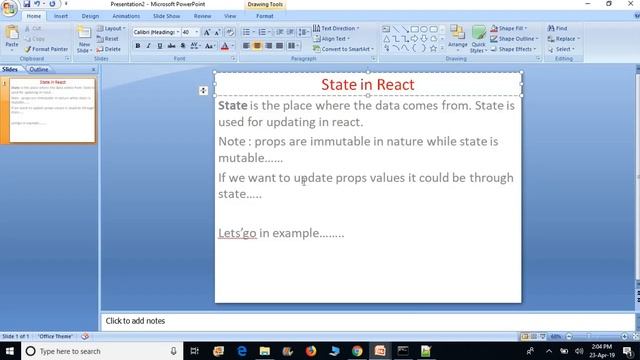
Task: Switch to the Design ribbon tab
Action: 90,16
